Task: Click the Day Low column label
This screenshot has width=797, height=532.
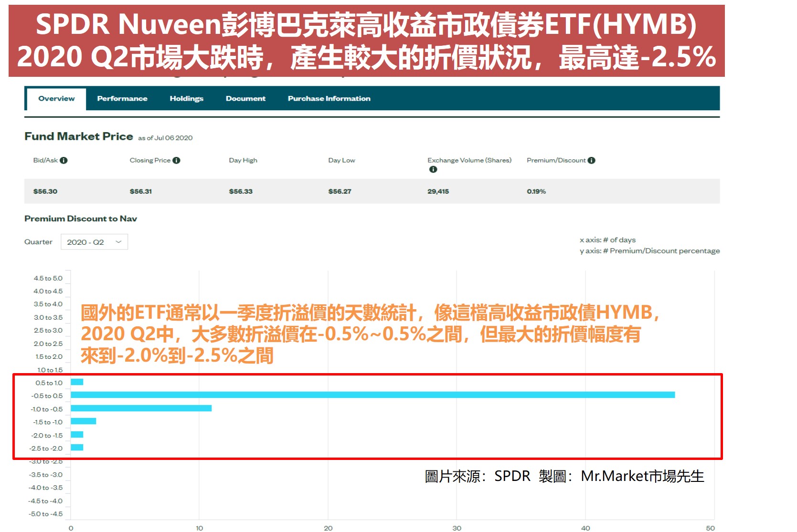Action: tap(341, 160)
